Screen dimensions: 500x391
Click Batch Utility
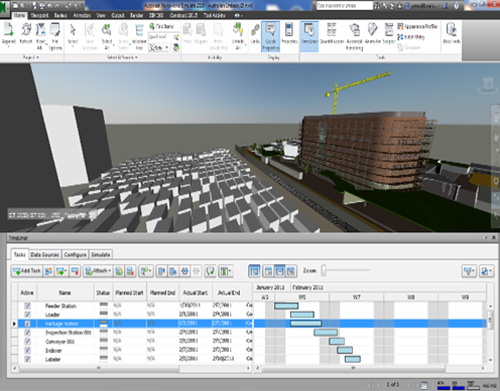click(411, 37)
